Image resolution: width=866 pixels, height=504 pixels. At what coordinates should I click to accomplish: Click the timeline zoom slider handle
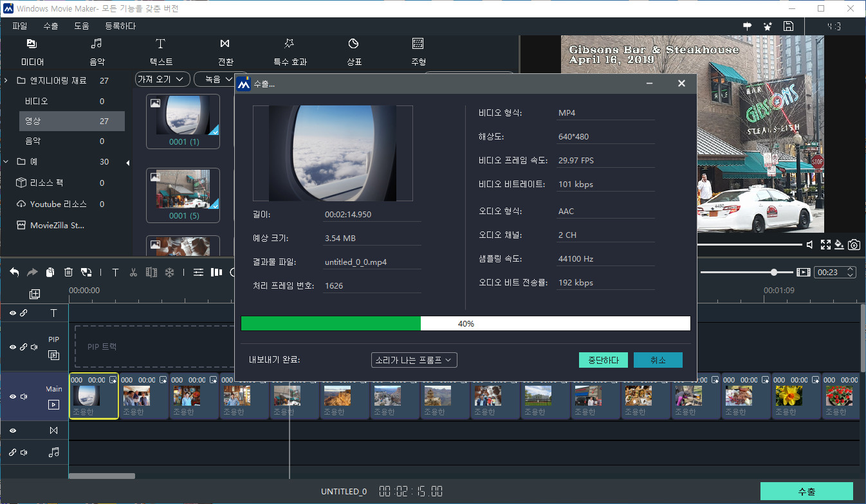(773, 273)
